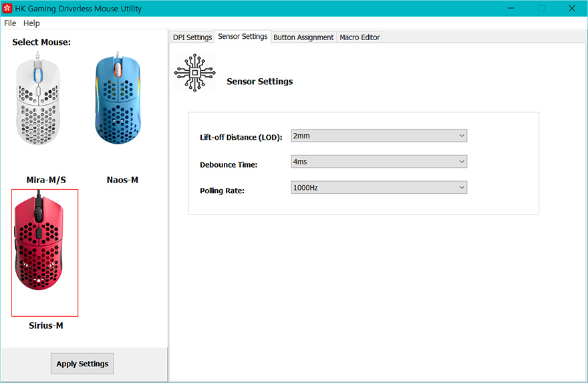The height and width of the screenshot is (383, 588).
Task: Switch to the DPI Settings tab
Action: pyautogui.click(x=192, y=37)
